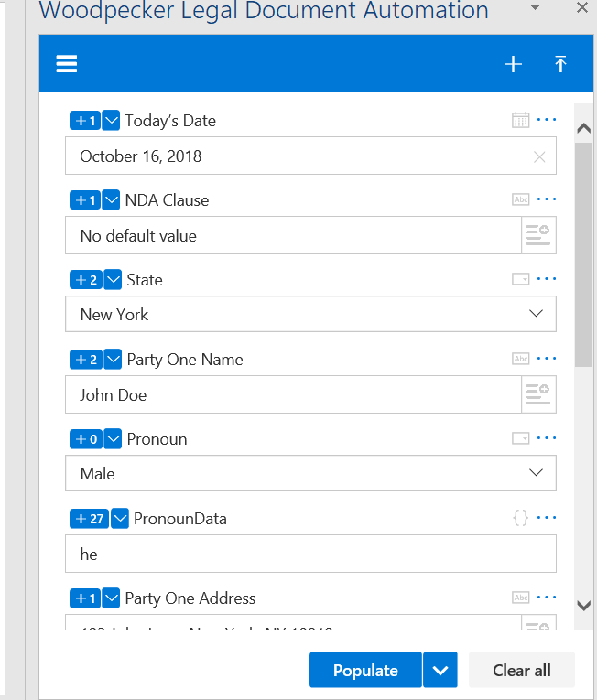Viewport: 597px width, 700px height.
Task: Insert State field with +2 button
Action: pos(86,280)
